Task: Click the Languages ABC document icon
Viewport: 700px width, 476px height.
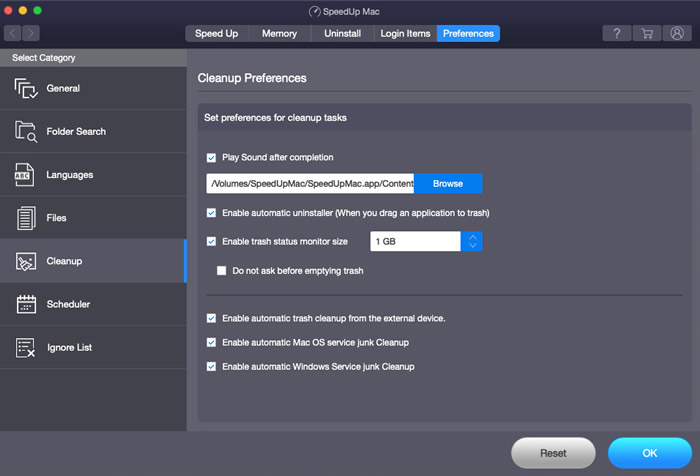Action: coord(24,175)
